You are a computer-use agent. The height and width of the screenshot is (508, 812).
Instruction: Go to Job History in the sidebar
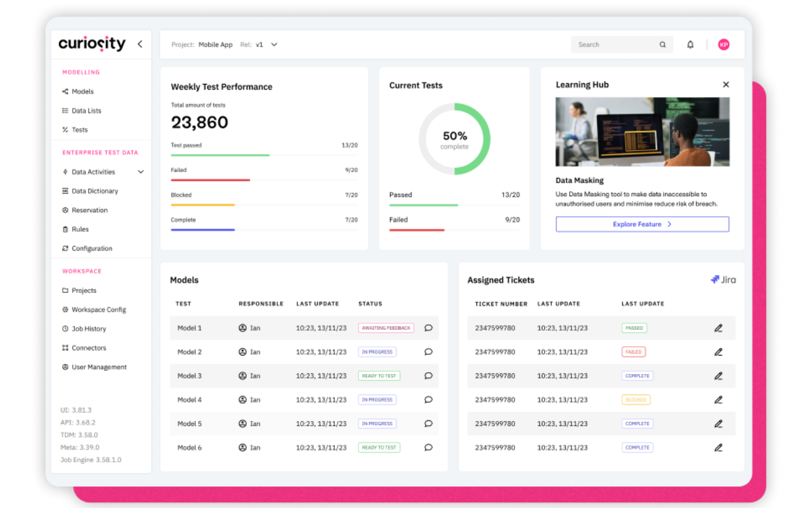click(89, 329)
